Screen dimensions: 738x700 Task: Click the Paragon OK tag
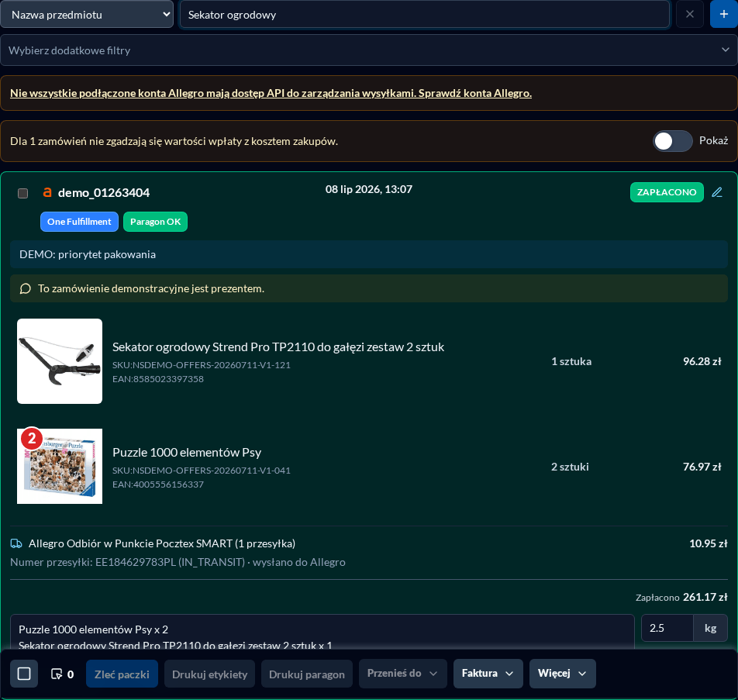[155, 221]
